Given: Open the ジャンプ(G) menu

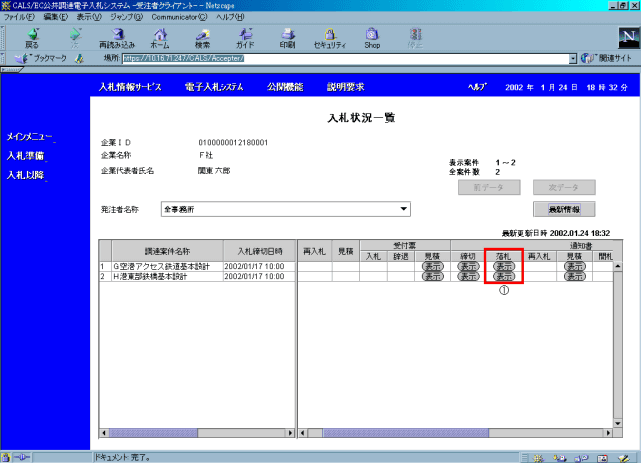Looking at the screenshot, I should (127, 17).
